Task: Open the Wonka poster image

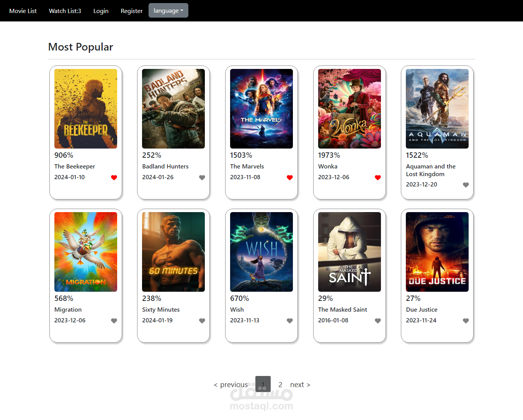Action: tap(350, 109)
